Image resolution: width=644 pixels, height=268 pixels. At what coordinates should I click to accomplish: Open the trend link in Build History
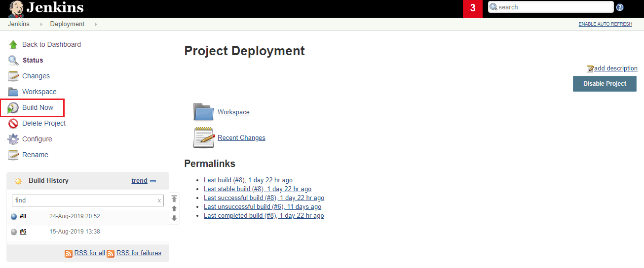(x=139, y=181)
